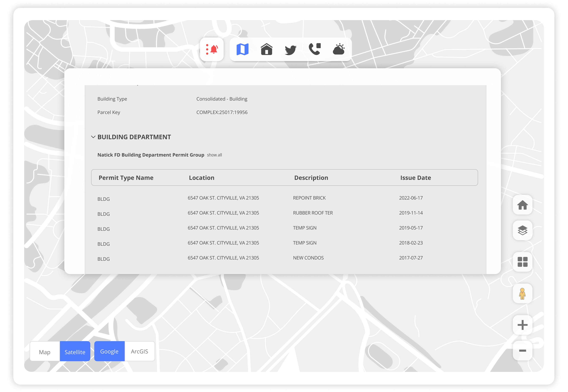Collapse the BUILDING DEPARTMENT section
This screenshot has height=392, width=568.
point(93,137)
